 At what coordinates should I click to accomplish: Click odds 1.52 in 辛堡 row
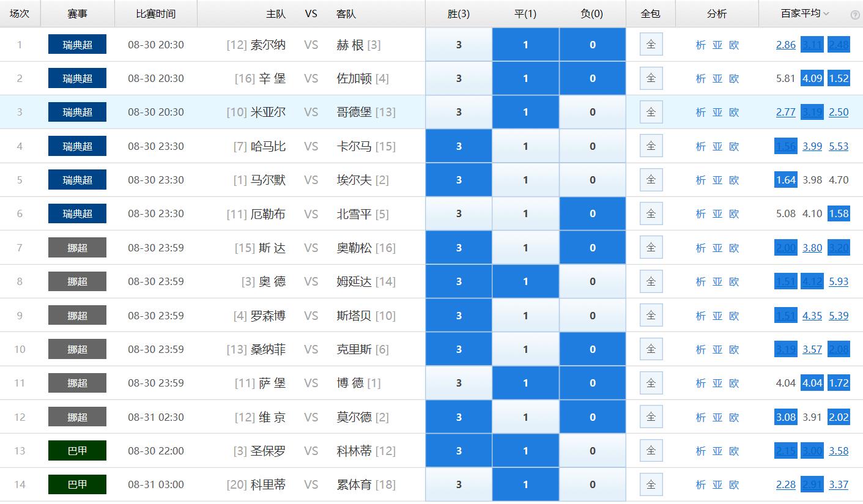(839, 78)
